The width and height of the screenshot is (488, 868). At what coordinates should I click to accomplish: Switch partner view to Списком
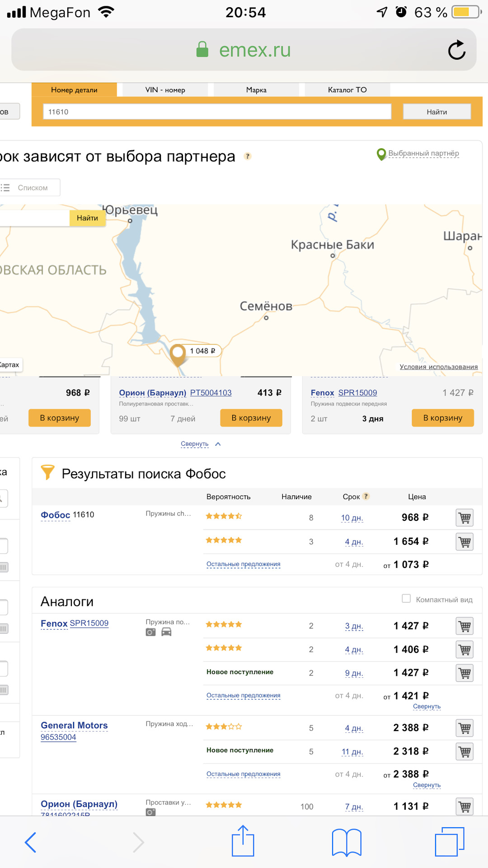[32, 188]
